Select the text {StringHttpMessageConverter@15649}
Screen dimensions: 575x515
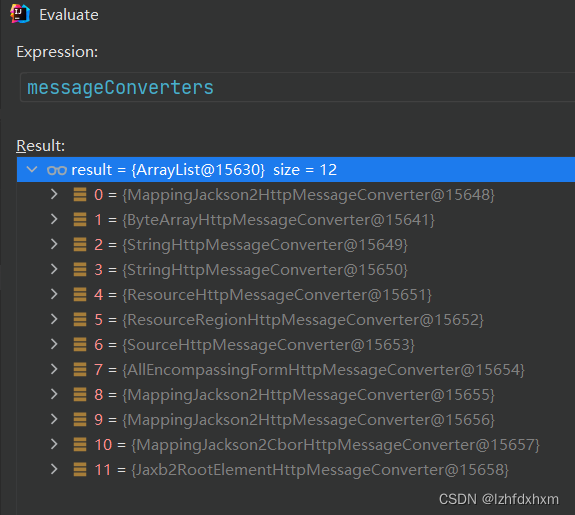(265, 245)
